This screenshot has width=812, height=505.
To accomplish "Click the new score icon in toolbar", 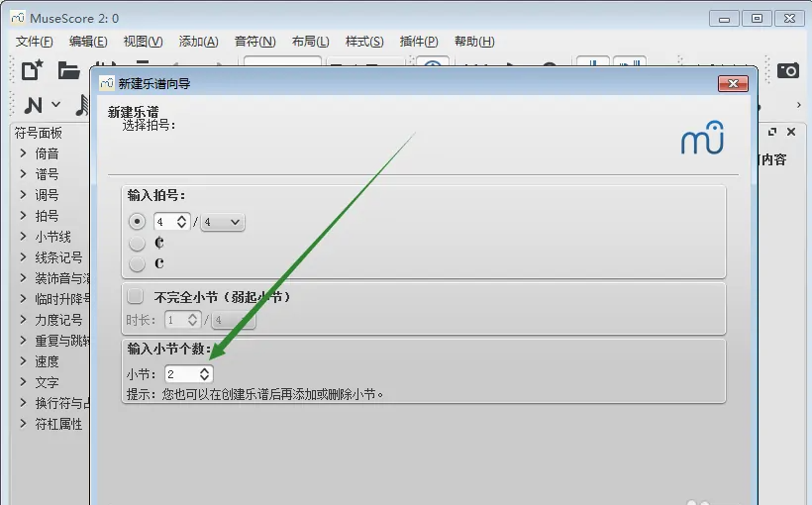I will coord(32,70).
